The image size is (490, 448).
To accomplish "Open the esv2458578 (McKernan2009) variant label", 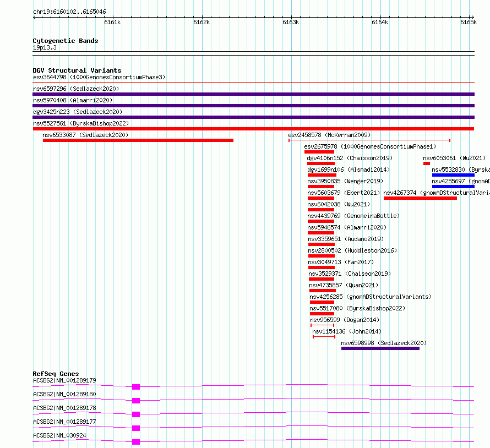I will [x=329, y=135].
